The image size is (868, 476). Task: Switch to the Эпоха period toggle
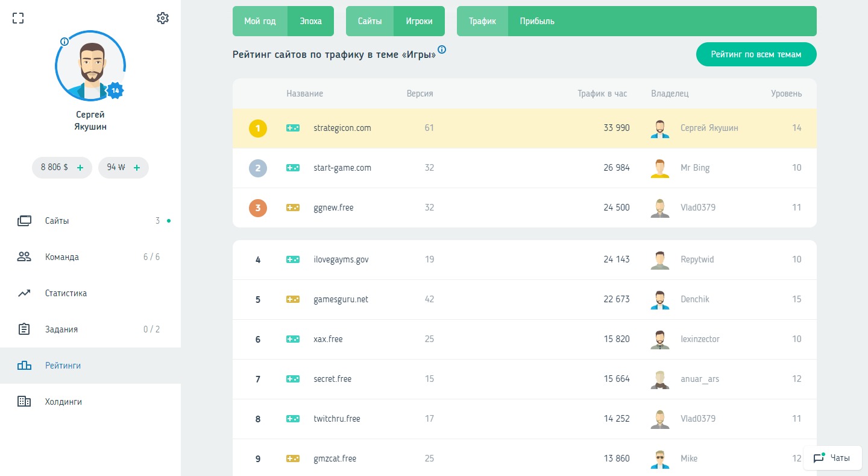click(310, 21)
